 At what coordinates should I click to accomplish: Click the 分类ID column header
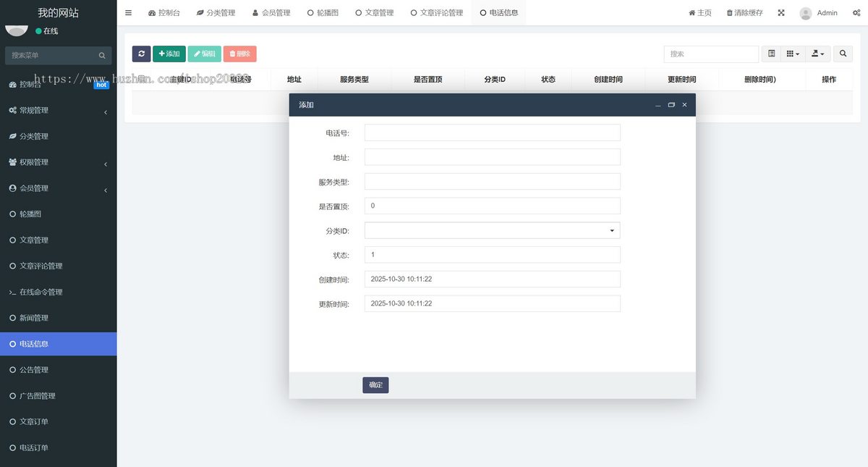pyautogui.click(x=495, y=80)
